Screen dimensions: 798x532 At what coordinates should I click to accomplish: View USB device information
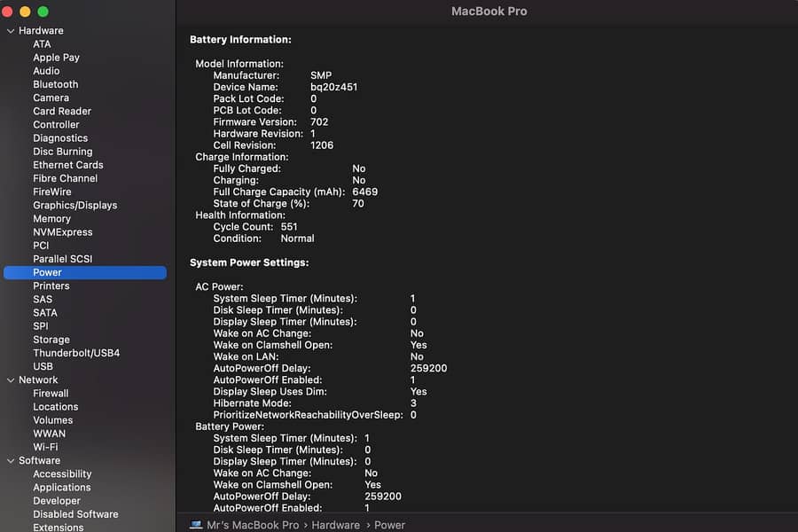(x=44, y=366)
